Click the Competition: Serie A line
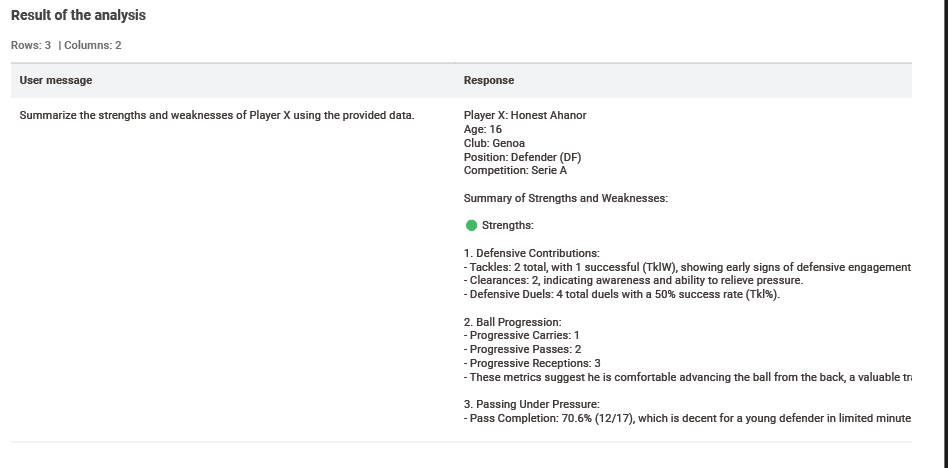 [515, 171]
